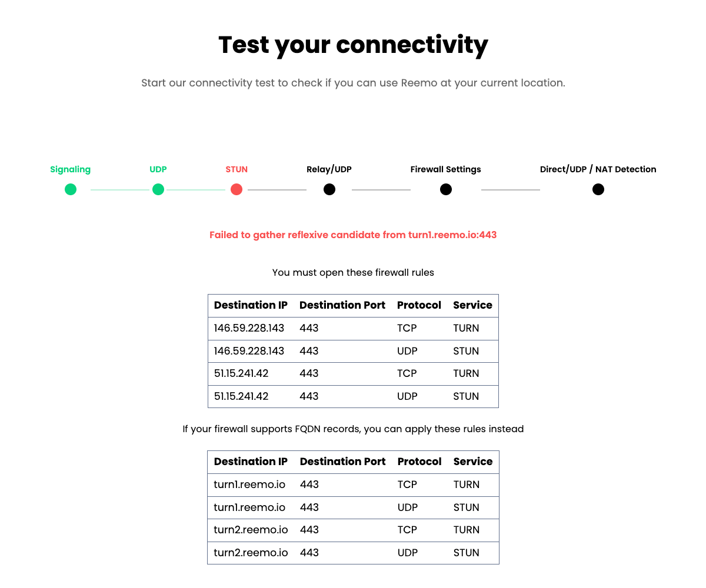Click the Firewall Settings step label

pyautogui.click(x=445, y=169)
